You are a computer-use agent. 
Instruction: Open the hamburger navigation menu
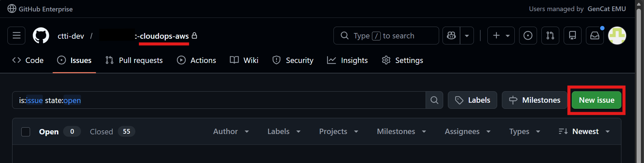click(x=17, y=35)
